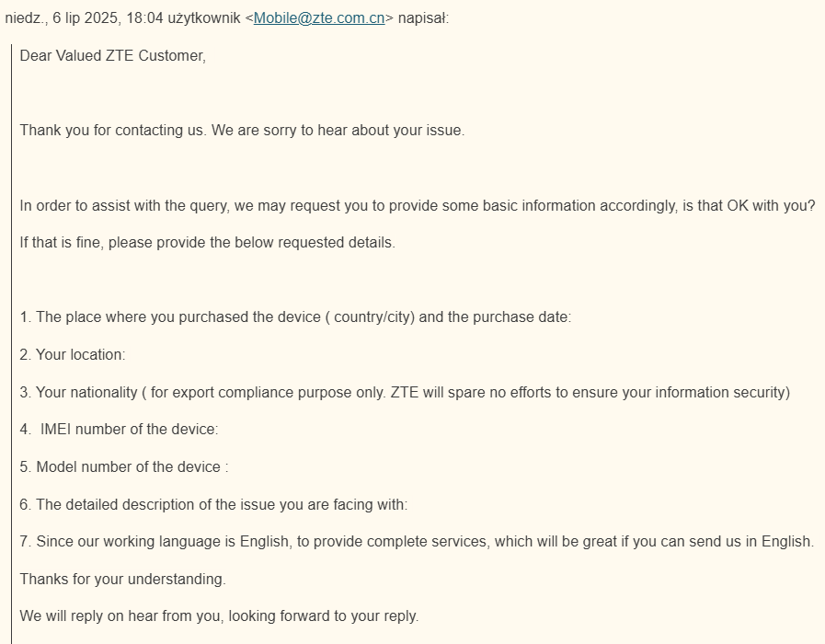
Task: Click the 'Thank you for contacting us' sentence
Action: pos(113,130)
